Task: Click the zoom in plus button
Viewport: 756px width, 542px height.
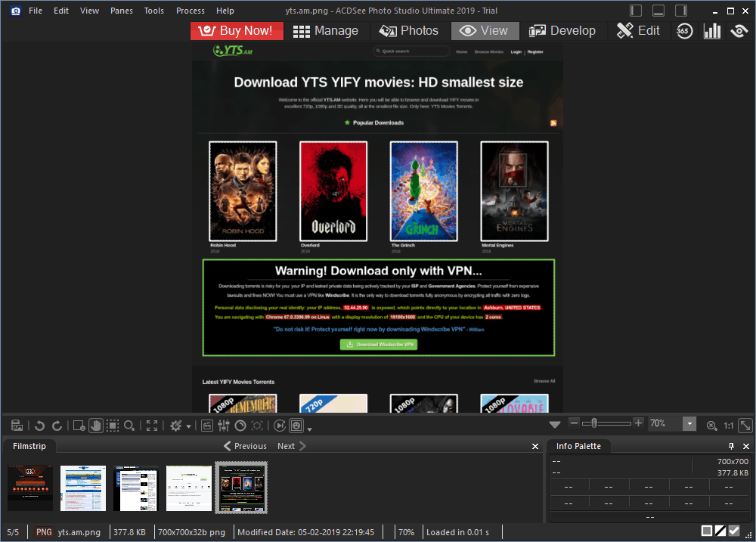Action: point(638,423)
